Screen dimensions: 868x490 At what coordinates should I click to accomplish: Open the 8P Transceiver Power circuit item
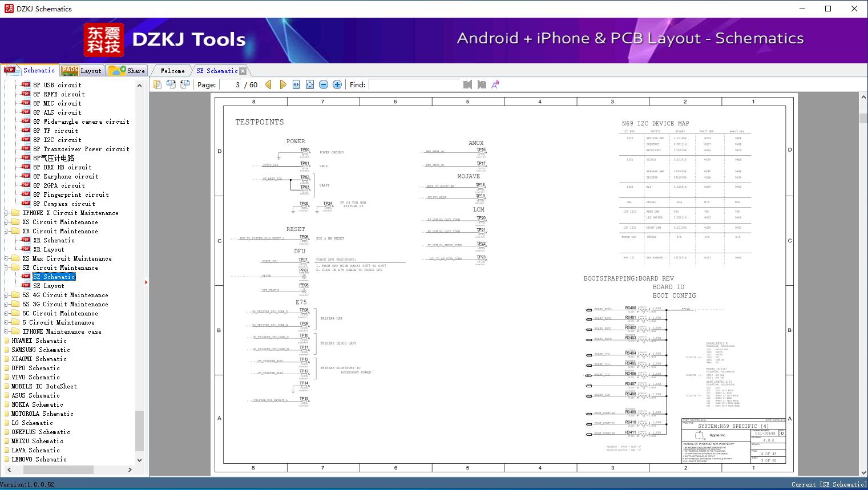pos(81,149)
